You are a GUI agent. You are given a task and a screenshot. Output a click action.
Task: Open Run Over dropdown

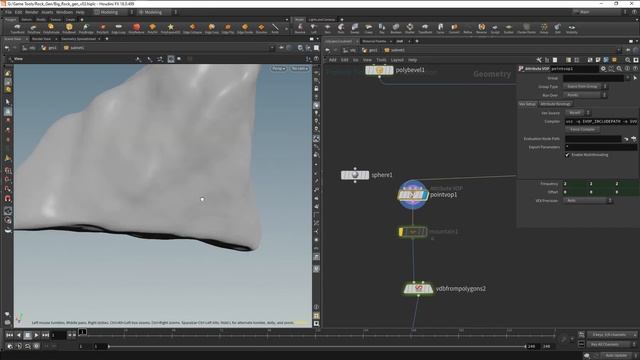tap(584, 95)
